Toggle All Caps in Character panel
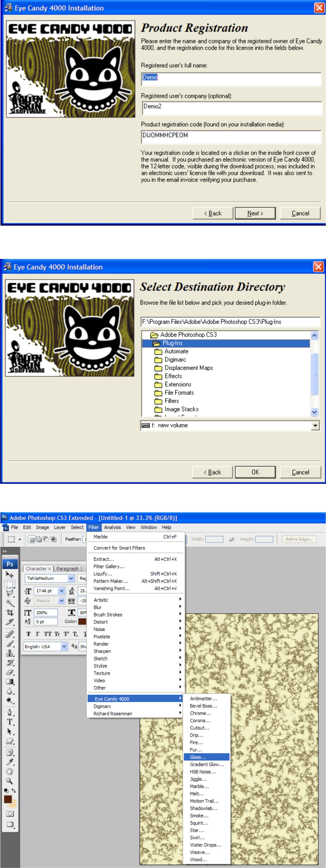This screenshot has height=868, width=326. pos(48,634)
